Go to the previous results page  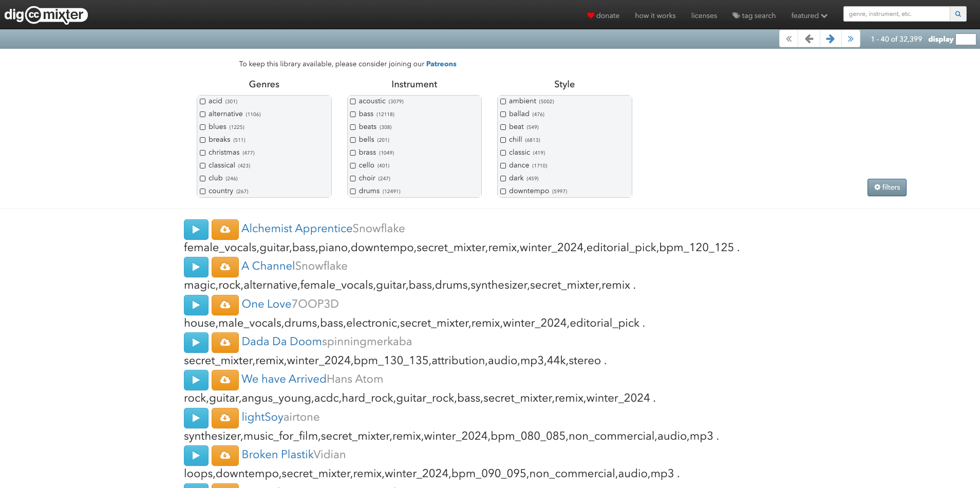809,39
